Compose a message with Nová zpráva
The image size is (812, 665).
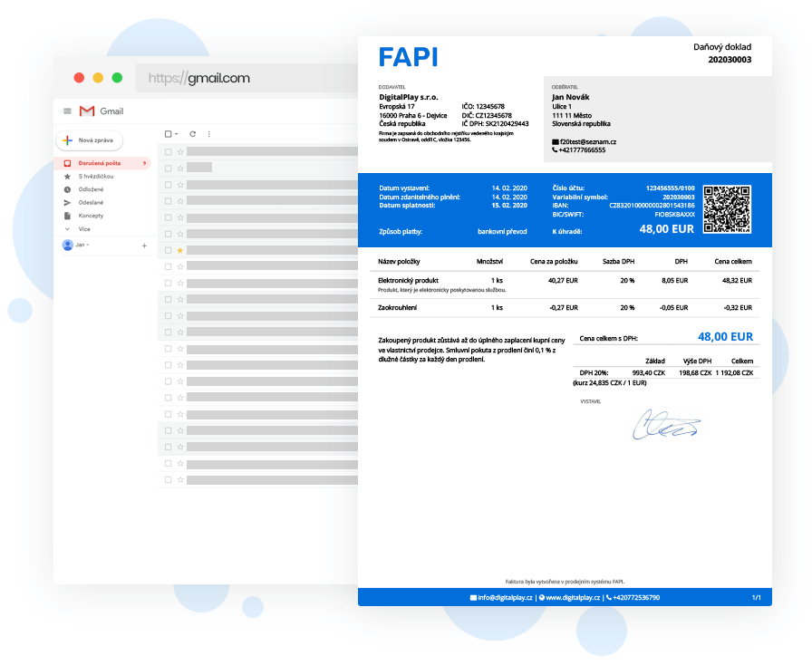[x=89, y=140]
